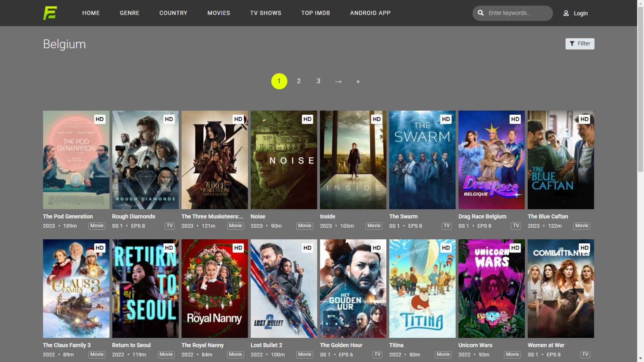Click the search magnifier icon
Screen dimensions: 644x362
tap(481, 13)
